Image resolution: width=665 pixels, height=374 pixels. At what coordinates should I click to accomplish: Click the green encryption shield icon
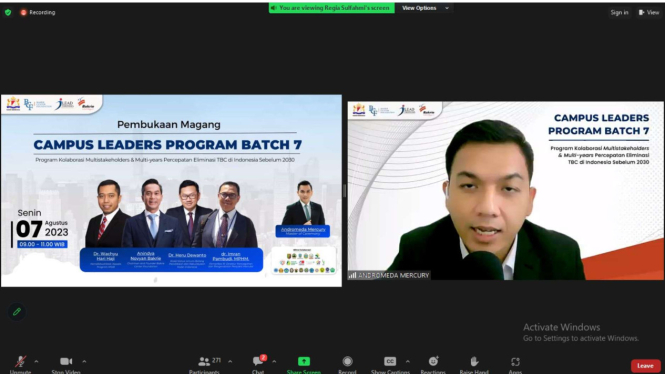click(x=8, y=12)
